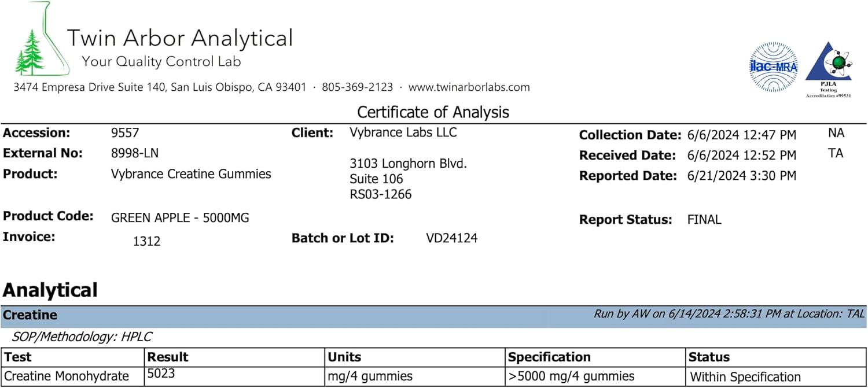Viewport: 868px width, 388px height.
Task: Click the Result column header
Action: pyautogui.click(x=168, y=357)
